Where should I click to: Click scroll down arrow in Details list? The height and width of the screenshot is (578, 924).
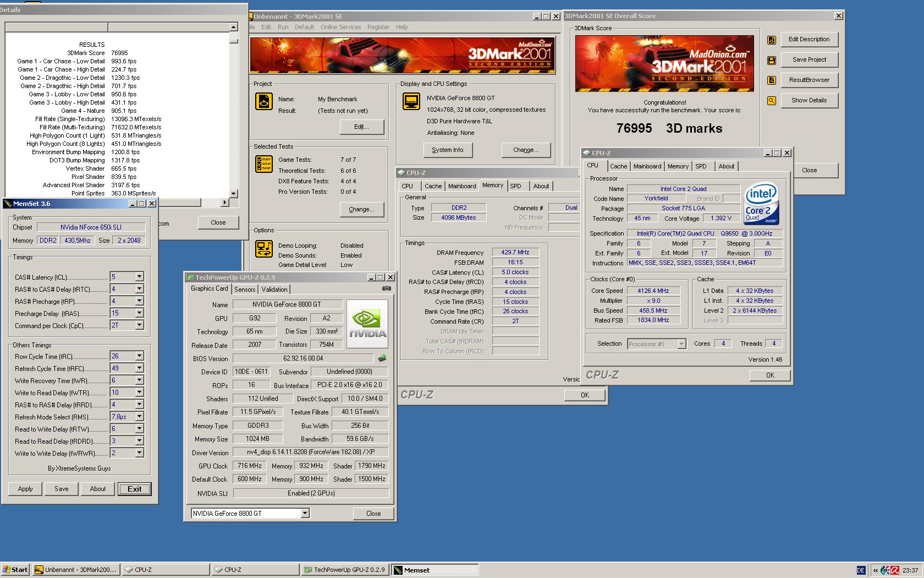pos(234,193)
